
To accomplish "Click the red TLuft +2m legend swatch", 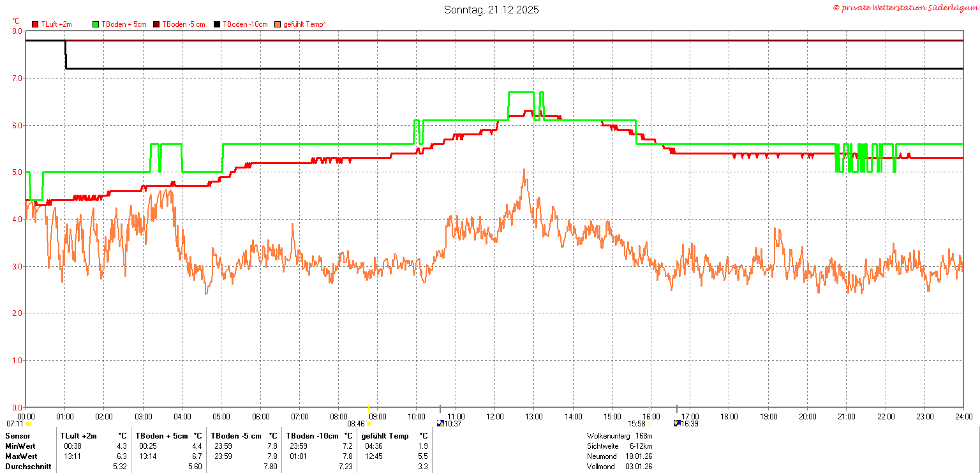I will point(36,24).
